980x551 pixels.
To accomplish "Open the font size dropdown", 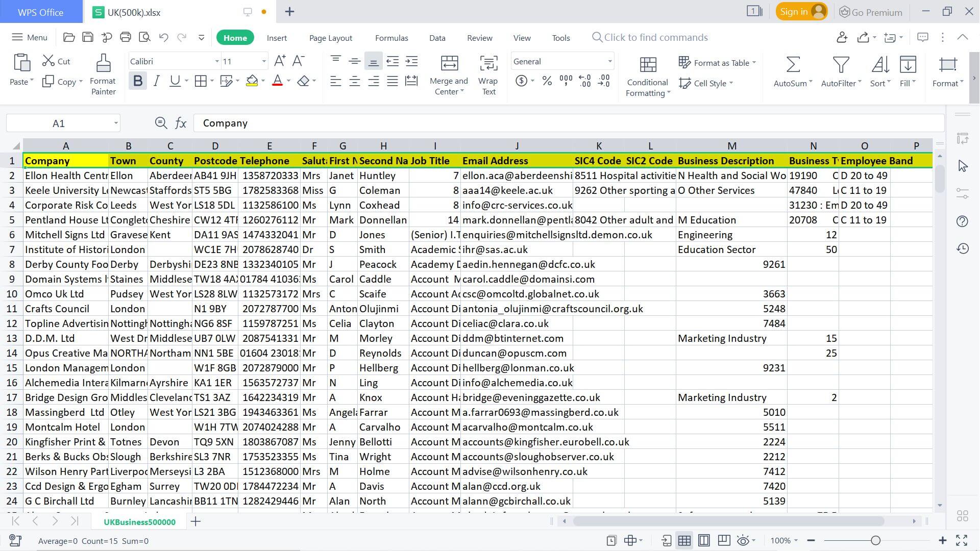I will click(x=264, y=61).
